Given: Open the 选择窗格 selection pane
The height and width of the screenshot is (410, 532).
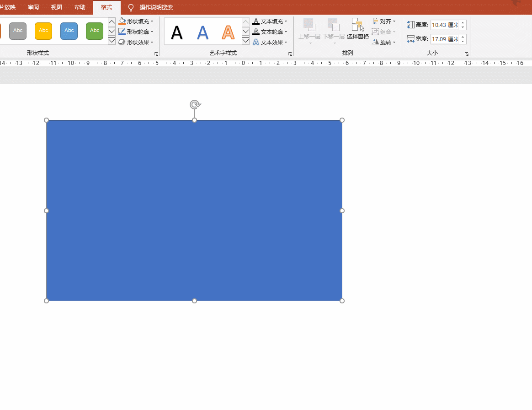Looking at the screenshot, I should [x=357, y=29].
